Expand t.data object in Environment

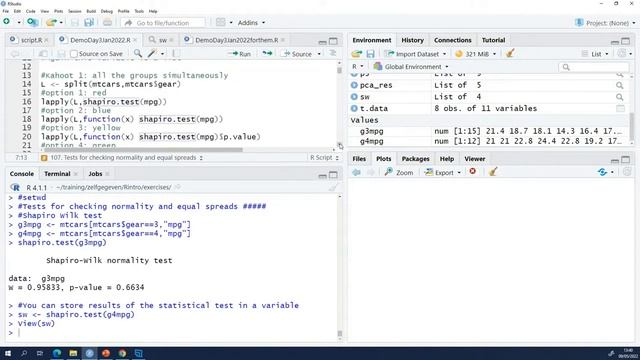(x=354, y=109)
